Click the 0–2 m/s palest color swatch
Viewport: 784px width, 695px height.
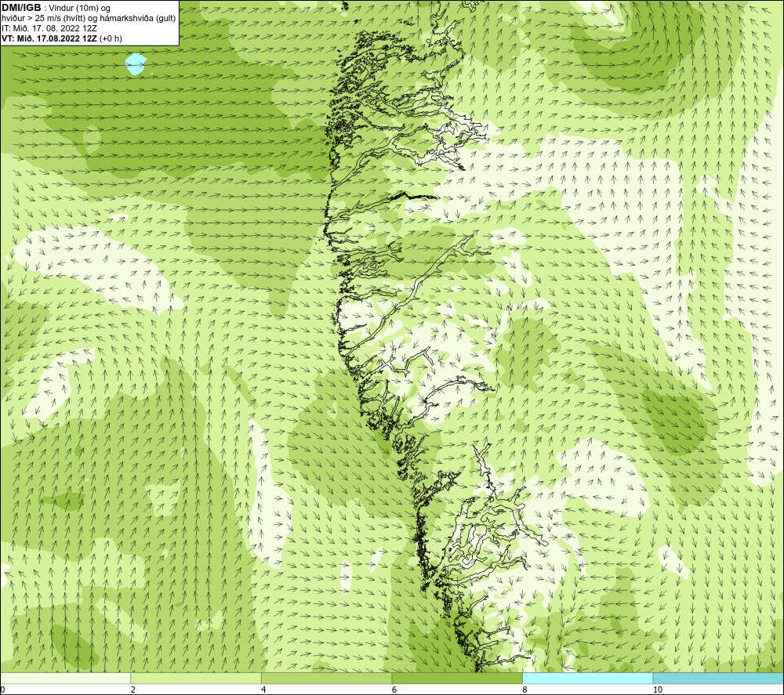click(66, 678)
